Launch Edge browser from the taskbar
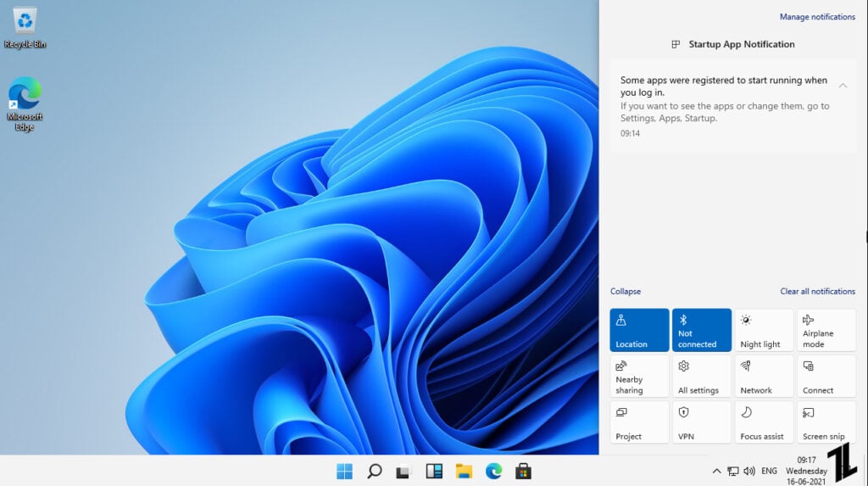The width and height of the screenshot is (868, 486). click(494, 471)
